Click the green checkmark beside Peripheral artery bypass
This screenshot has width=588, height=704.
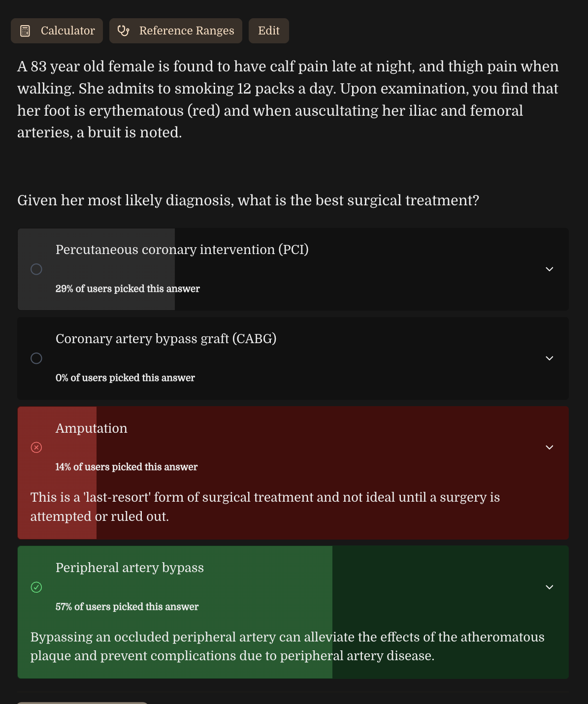(x=36, y=587)
